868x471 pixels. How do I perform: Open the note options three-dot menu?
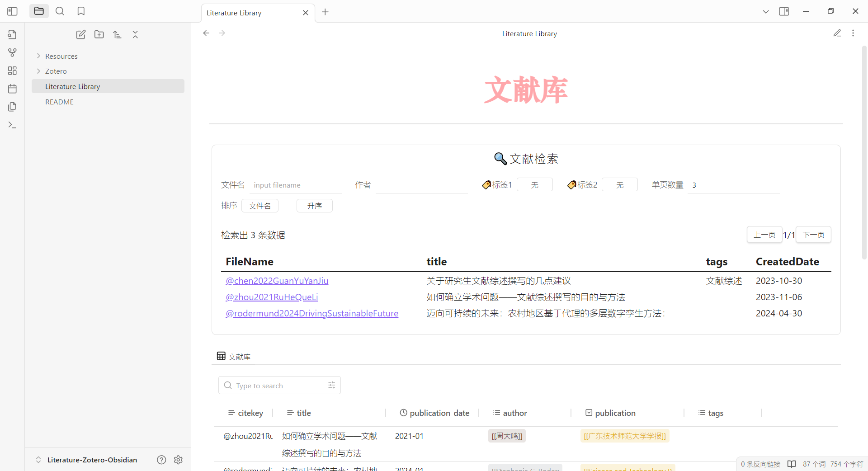[x=854, y=33]
